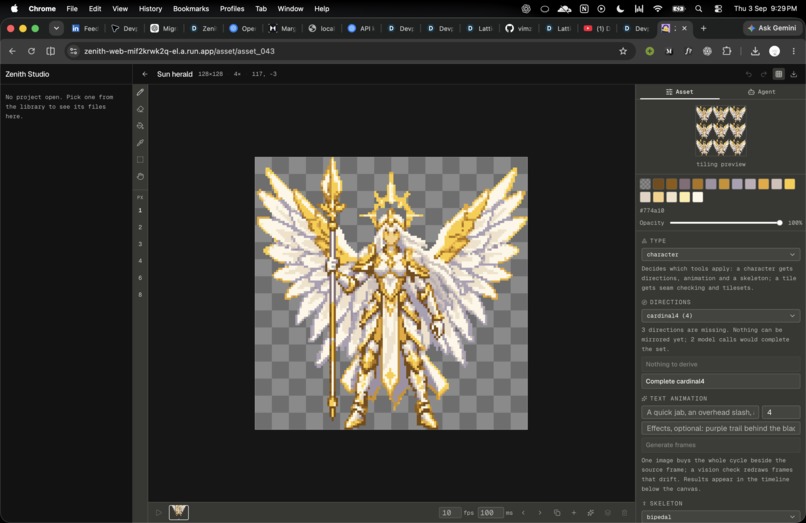
Task: Switch to the Agent tab
Action: click(x=761, y=92)
